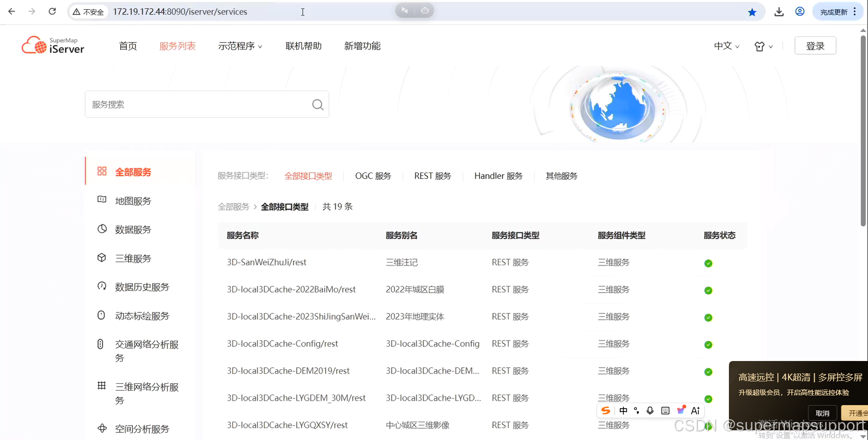Click the 登录 login button
Image resolution: width=868 pixels, height=440 pixels.
click(x=815, y=46)
